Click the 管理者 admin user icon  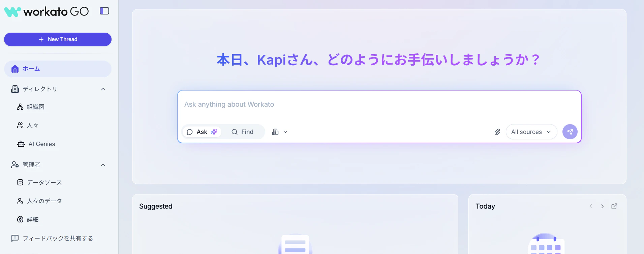(x=15, y=165)
